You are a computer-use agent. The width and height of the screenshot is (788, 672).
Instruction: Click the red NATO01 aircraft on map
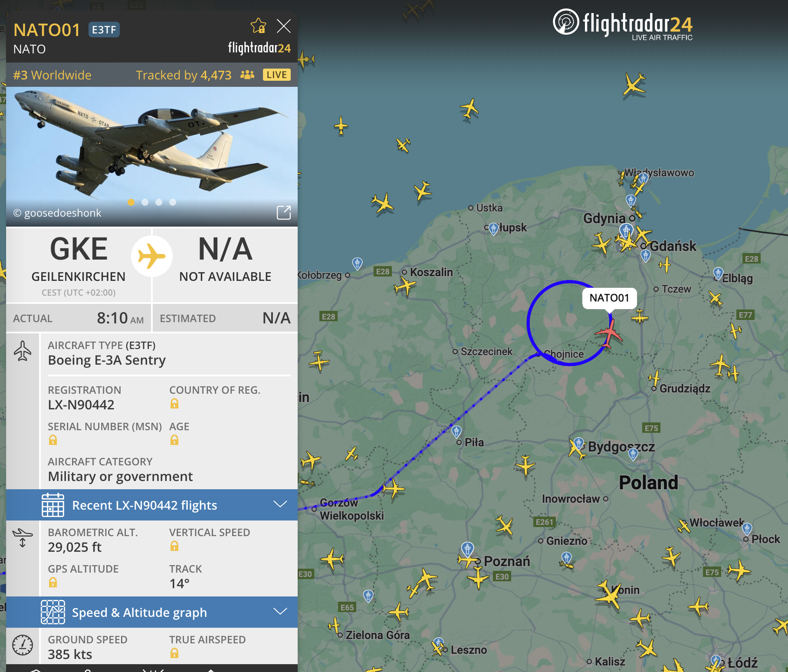tap(609, 333)
